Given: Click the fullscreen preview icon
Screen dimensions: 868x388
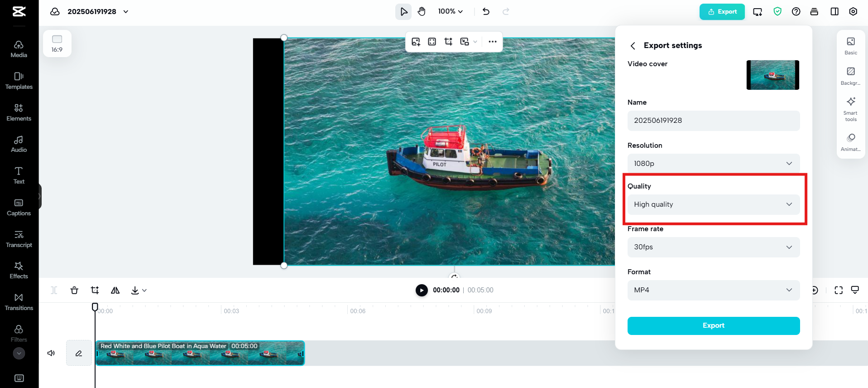Looking at the screenshot, I should click(x=839, y=290).
